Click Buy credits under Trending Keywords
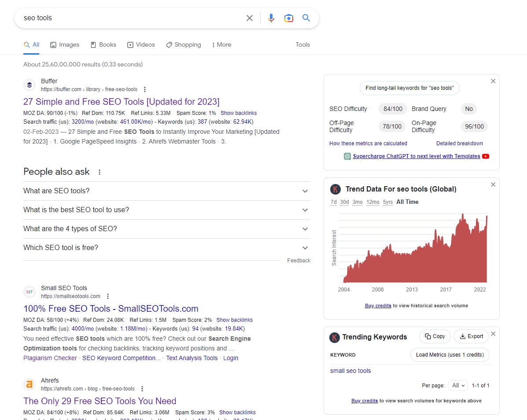This screenshot has width=527, height=420. pyautogui.click(x=365, y=401)
